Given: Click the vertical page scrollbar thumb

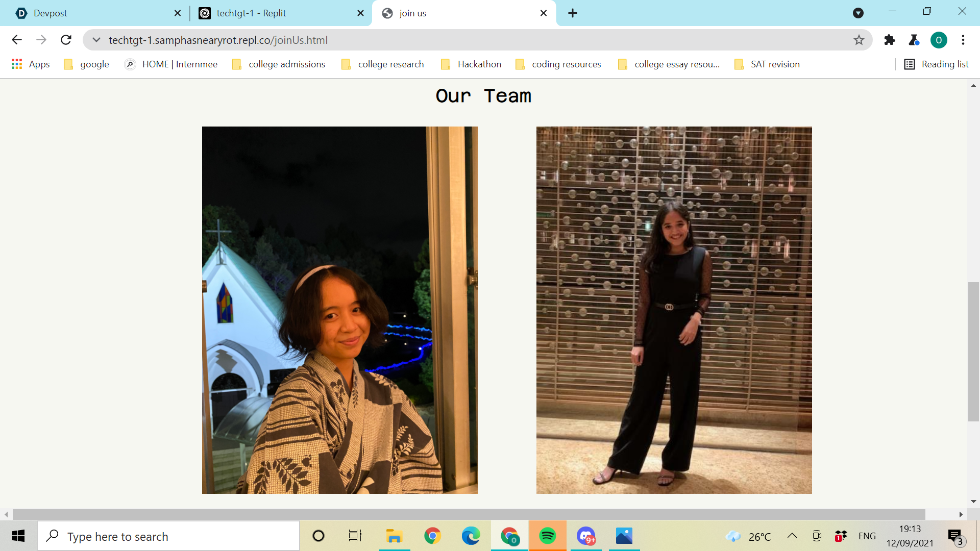Looking at the screenshot, I should 973,351.
